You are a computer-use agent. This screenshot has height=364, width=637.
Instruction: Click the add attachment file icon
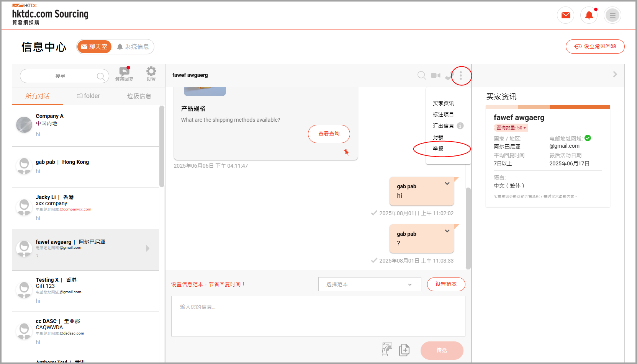(x=404, y=350)
